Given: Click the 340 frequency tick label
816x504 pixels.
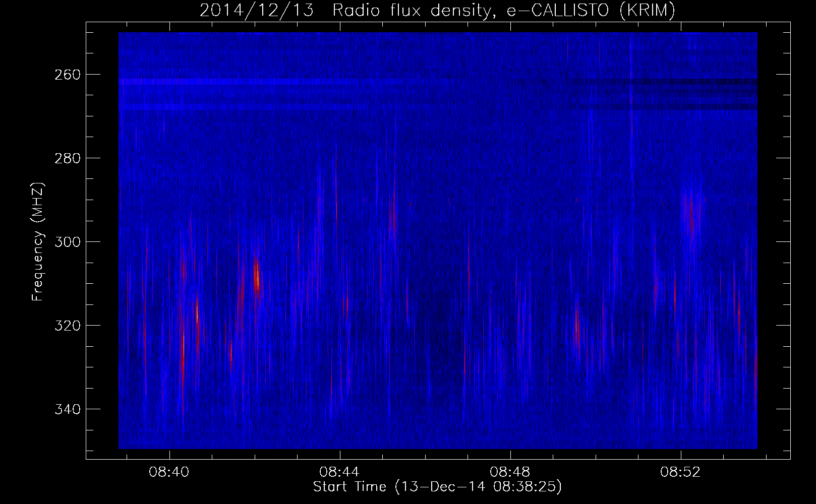Looking at the screenshot, I should pos(67,409).
